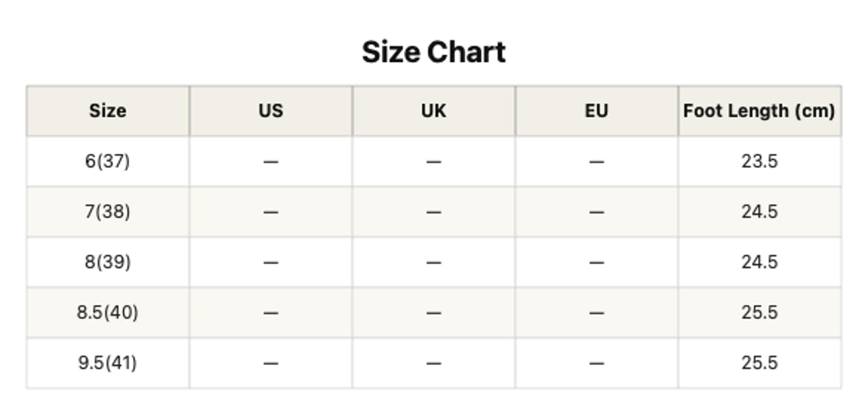The height and width of the screenshot is (415, 868).
Task: Click the Size Chart heading
Action: 434,52
